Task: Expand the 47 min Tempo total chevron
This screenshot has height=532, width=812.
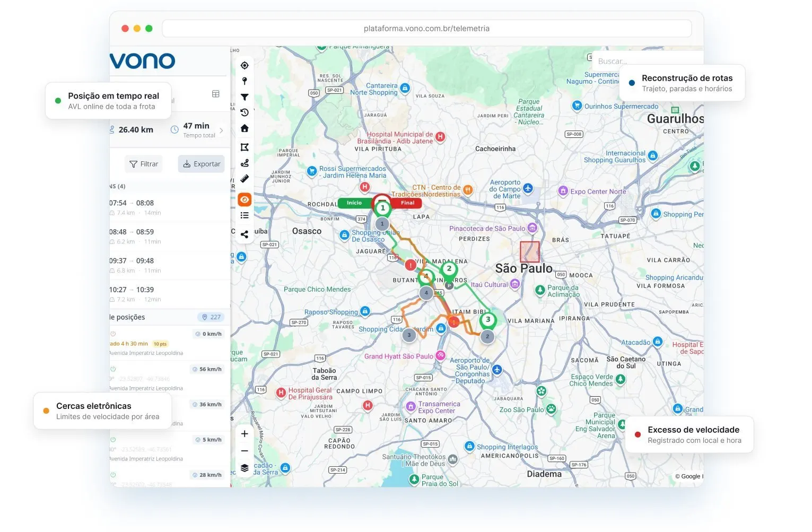Action: click(221, 130)
